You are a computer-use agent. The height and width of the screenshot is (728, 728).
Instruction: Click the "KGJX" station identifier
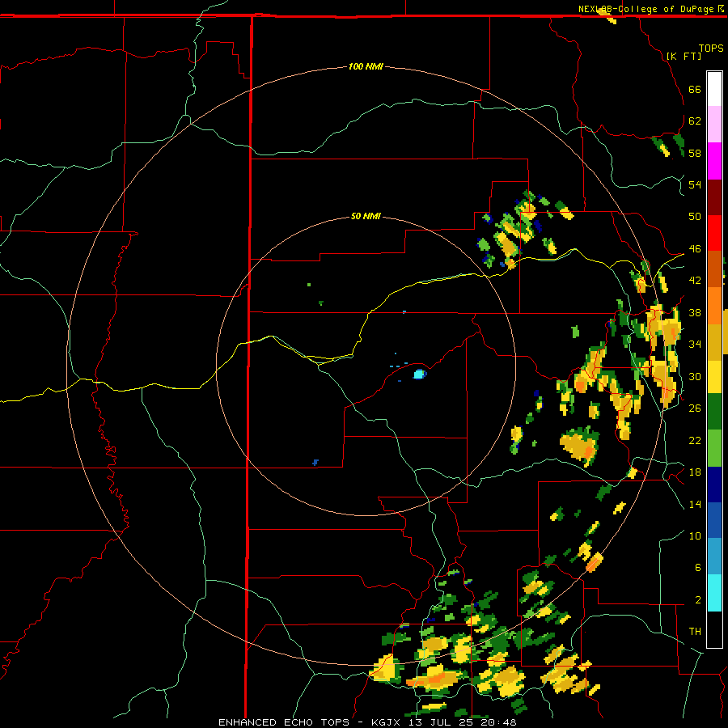385,722
